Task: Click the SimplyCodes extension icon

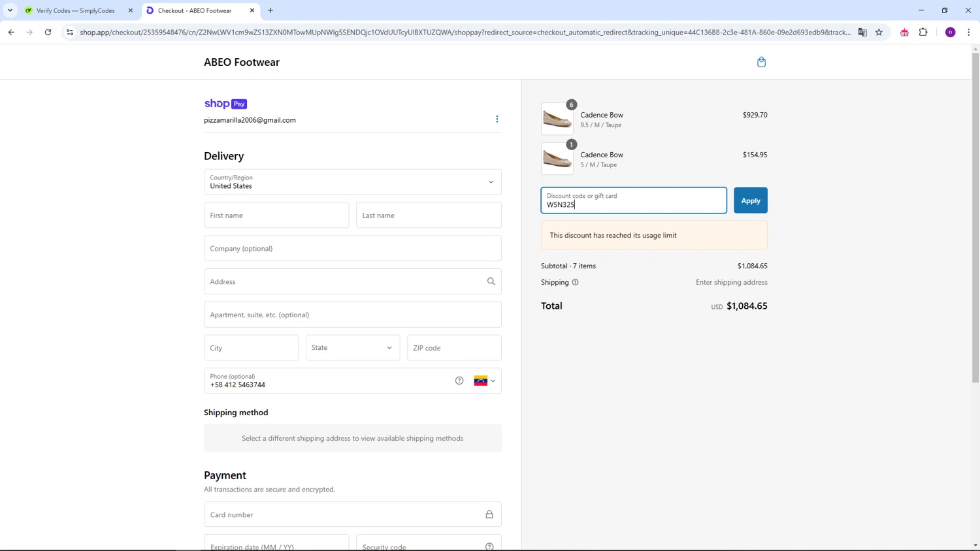Action: [904, 32]
